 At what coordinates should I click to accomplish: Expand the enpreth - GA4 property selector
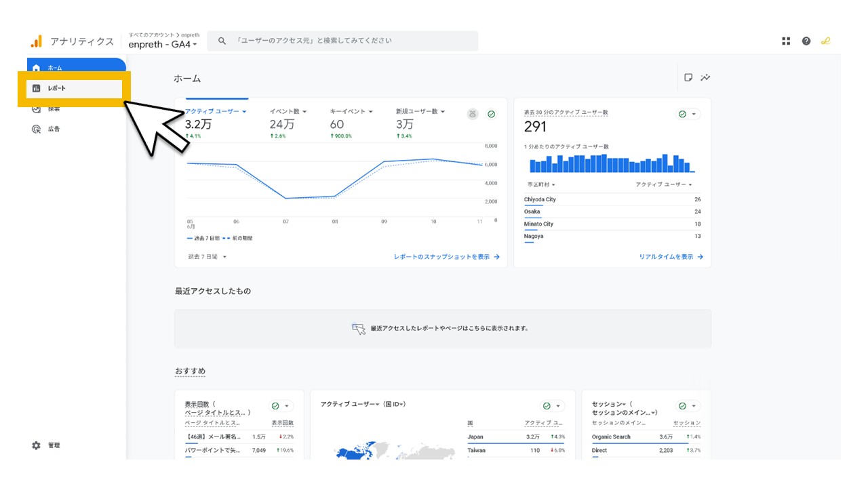(163, 45)
